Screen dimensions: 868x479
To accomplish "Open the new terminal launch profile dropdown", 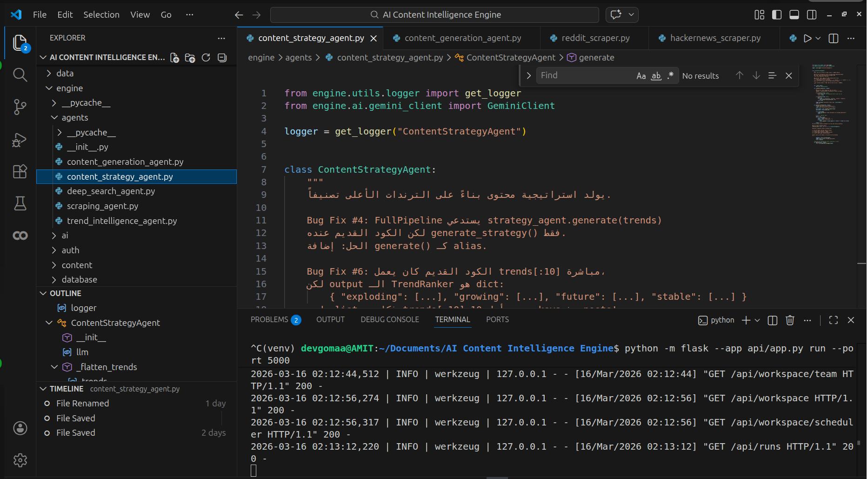I will tap(757, 320).
